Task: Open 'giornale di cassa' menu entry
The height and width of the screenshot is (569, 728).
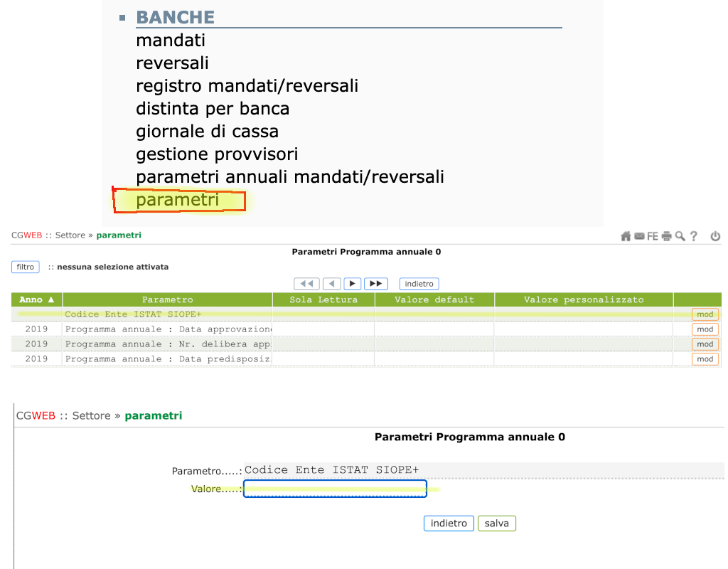Action: pyautogui.click(x=207, y=132)
